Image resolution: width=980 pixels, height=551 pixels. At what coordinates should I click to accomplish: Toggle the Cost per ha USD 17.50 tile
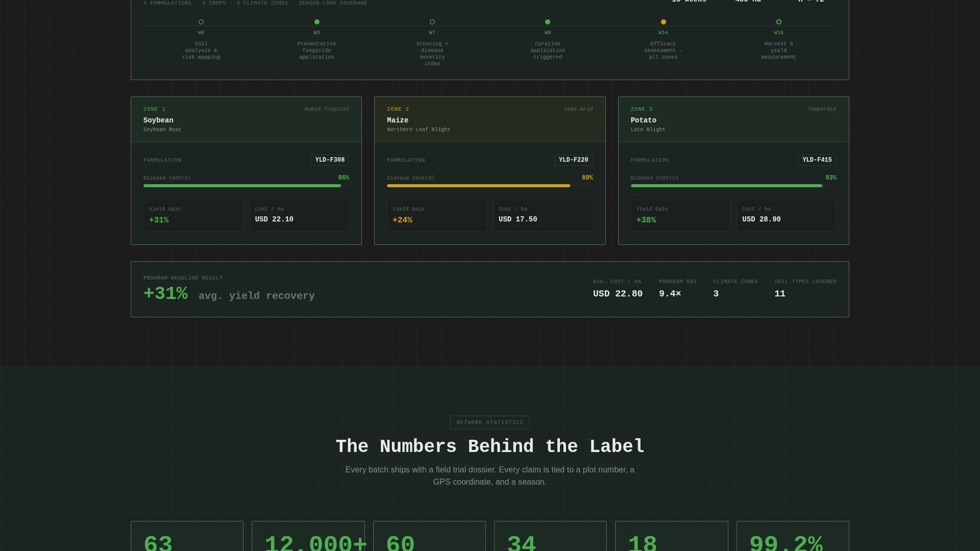(543, 215)
